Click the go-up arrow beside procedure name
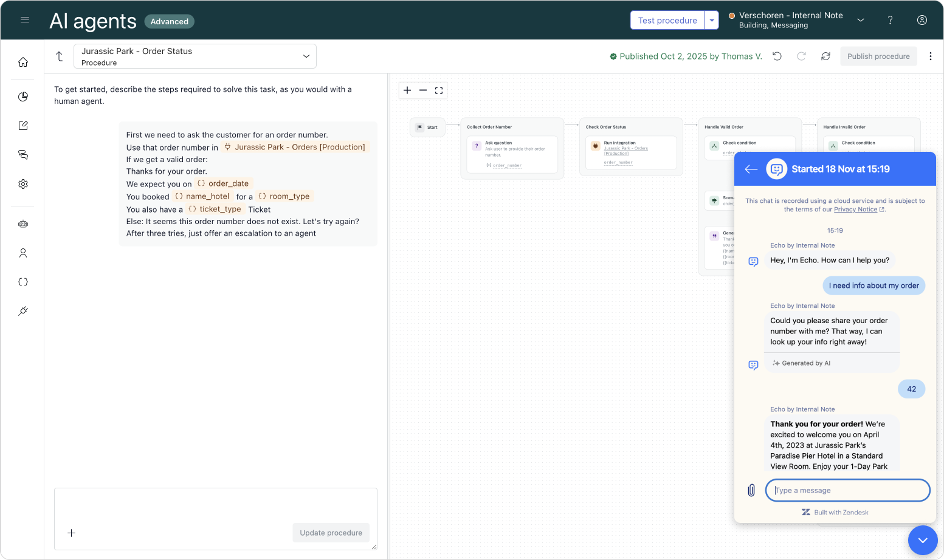The width and height of the screenshot is (944, 560). (x=60, y=56)
